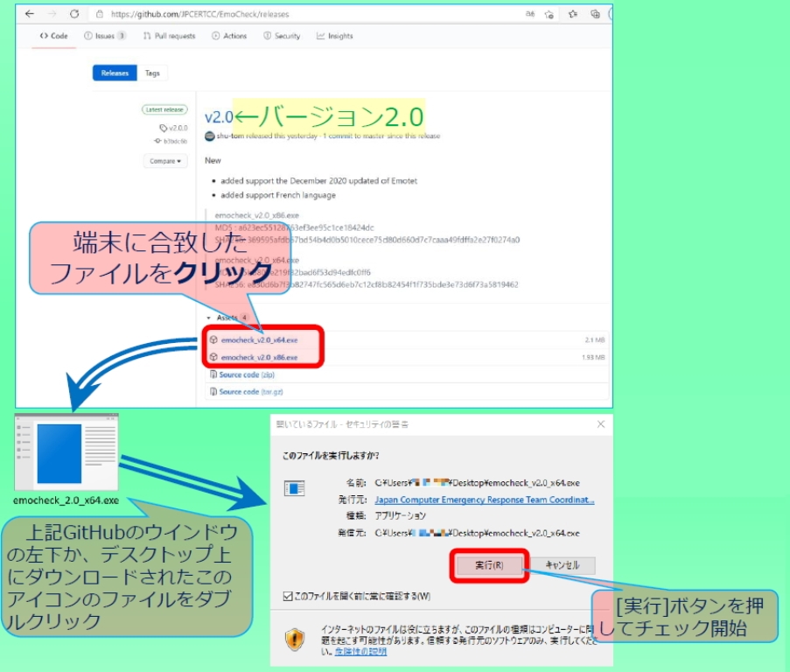
Task: Open the Japan Computer Emergency Response publisher link
Action: [484, 500]
